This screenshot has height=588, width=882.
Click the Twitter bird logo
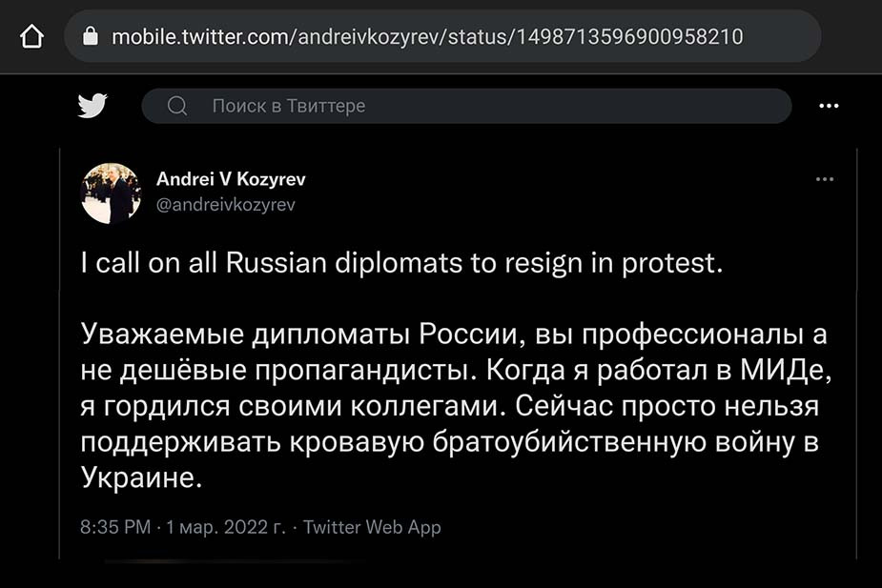[92, 106]
